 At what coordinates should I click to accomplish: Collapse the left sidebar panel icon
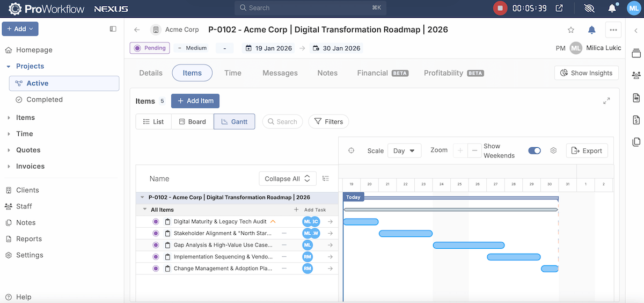(113, 29)
